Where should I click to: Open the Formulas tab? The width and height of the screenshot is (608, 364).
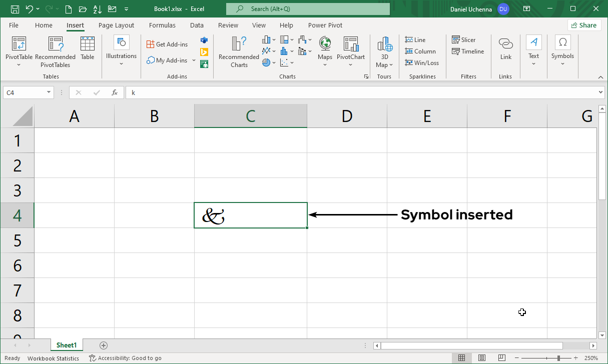(x=162, y=25)
